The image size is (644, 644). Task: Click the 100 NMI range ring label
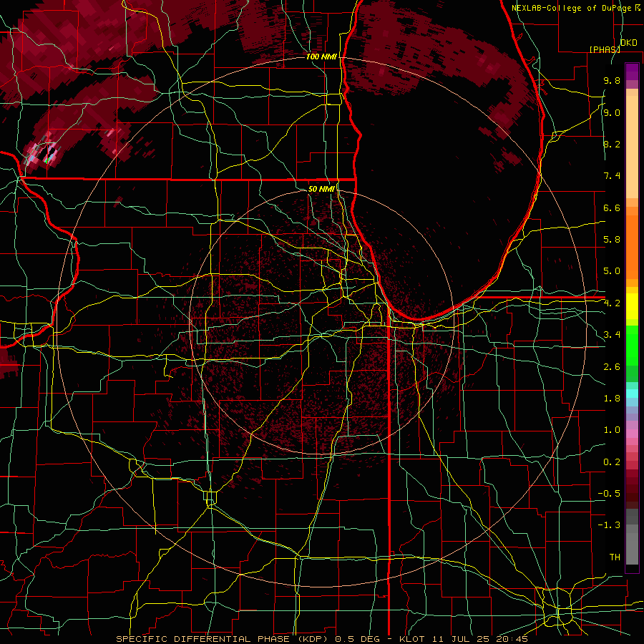pos(321,57)
